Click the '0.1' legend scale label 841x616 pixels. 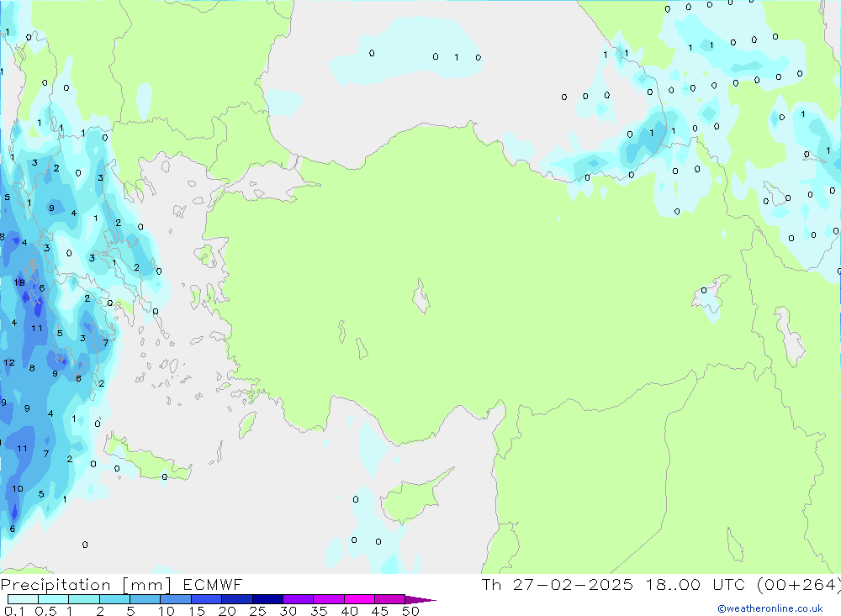pyautogui.click(x=14, y=611)
